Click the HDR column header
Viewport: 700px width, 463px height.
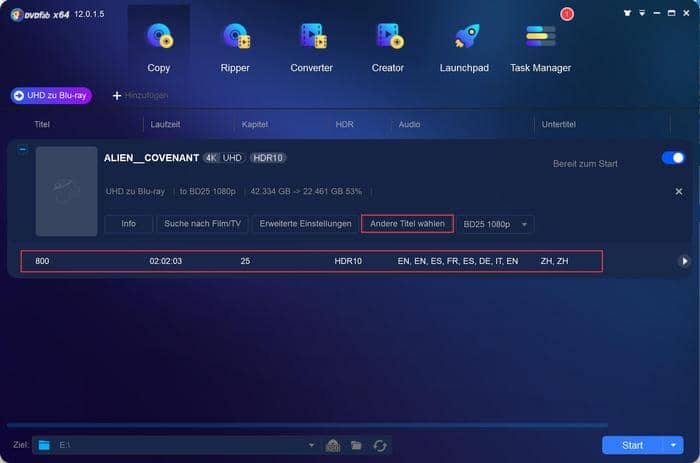coord(344,125)
